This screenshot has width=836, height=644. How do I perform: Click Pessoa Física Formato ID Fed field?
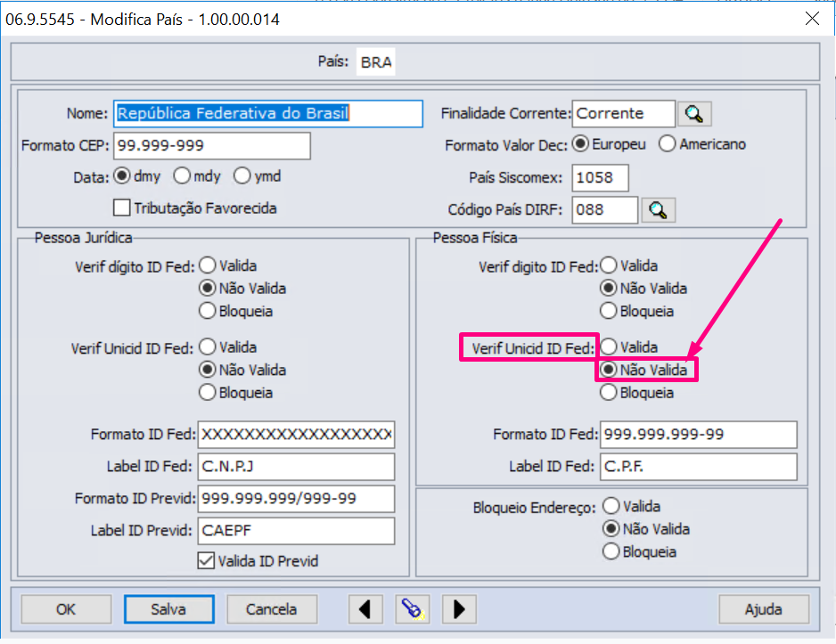(x=699, y=435)
